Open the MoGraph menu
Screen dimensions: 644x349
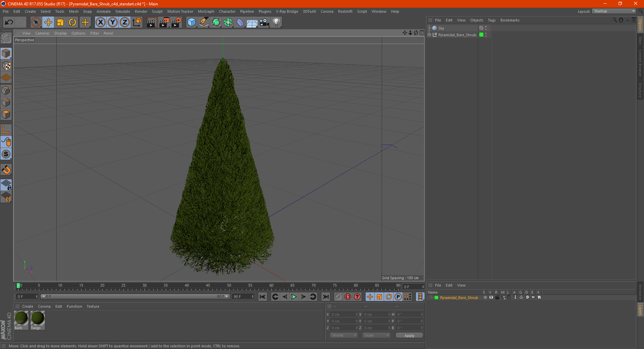pyautogui.click(x=206, y=11)
